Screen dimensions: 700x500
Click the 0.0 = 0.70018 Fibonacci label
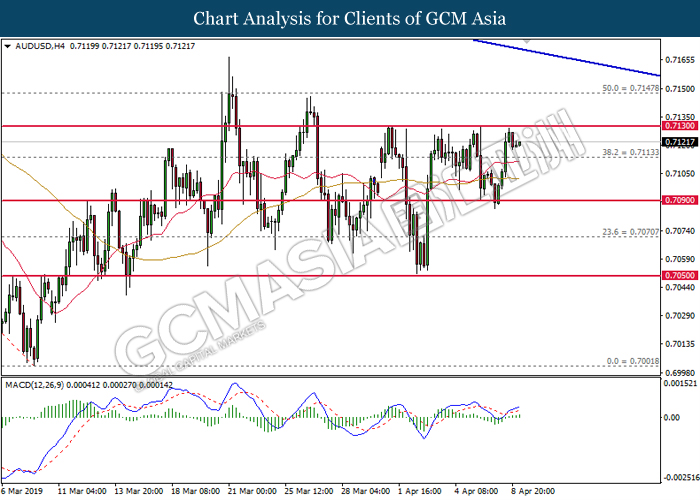pyautogui.click(x=631, y=361)
